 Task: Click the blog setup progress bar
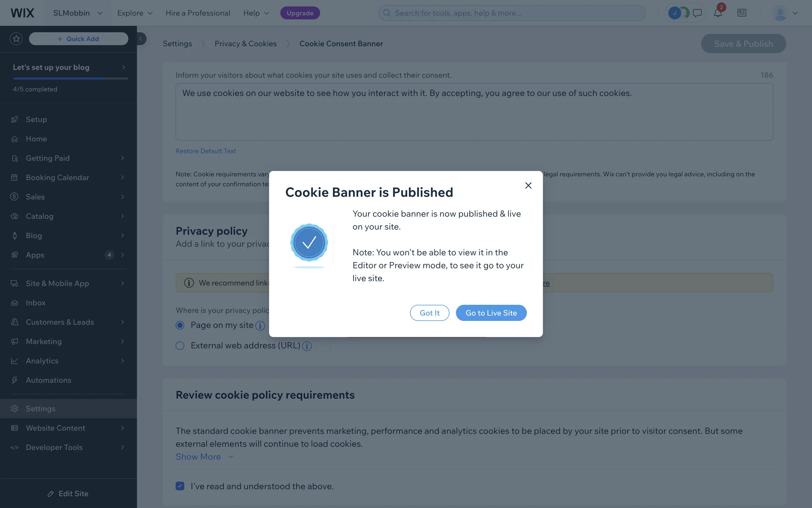[x=71, y=78]
